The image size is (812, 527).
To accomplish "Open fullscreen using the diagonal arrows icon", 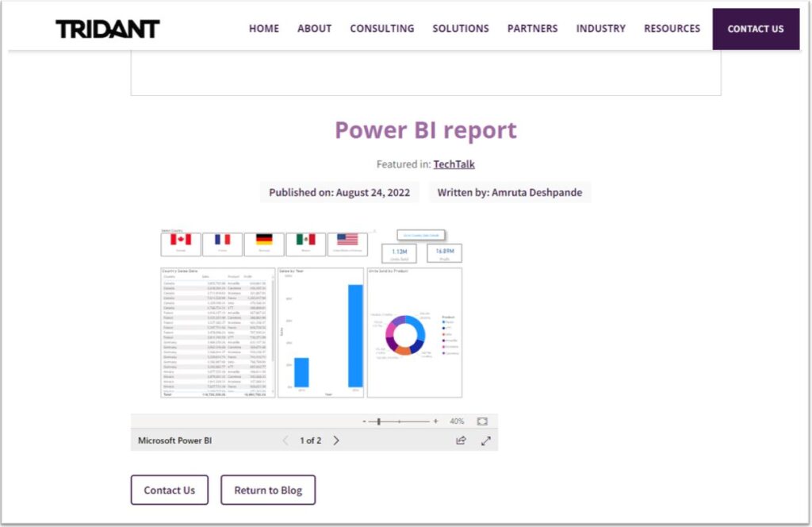I will (x=486, y=440).
